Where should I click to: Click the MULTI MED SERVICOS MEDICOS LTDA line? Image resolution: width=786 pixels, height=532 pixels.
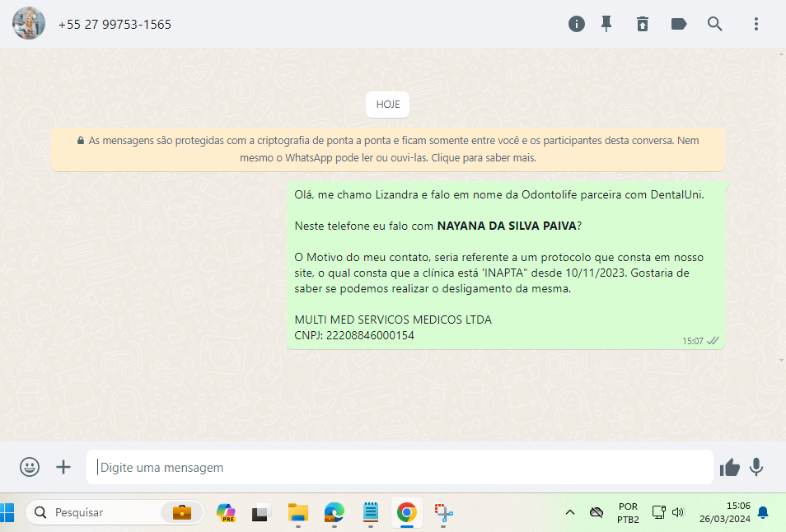pos(393,320)
